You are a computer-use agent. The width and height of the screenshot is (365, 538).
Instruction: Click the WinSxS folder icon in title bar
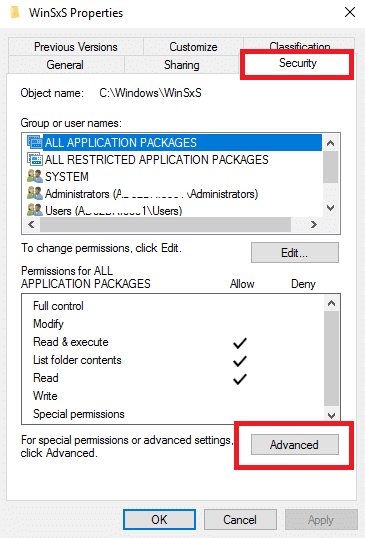click(15, 13)
